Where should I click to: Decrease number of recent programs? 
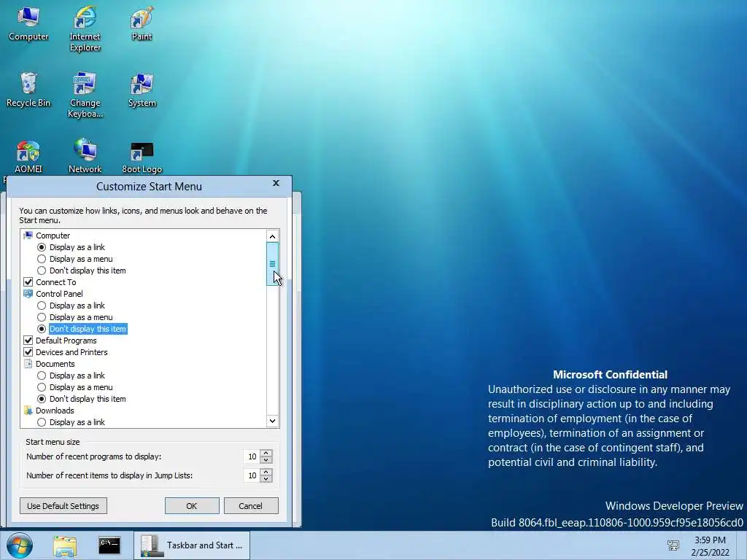coord(266,460)
